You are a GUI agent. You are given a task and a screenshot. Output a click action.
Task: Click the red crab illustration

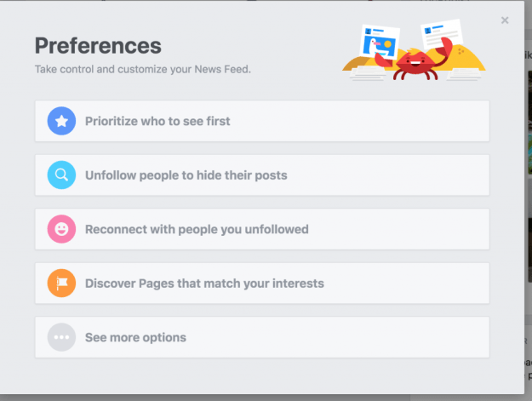415,66
